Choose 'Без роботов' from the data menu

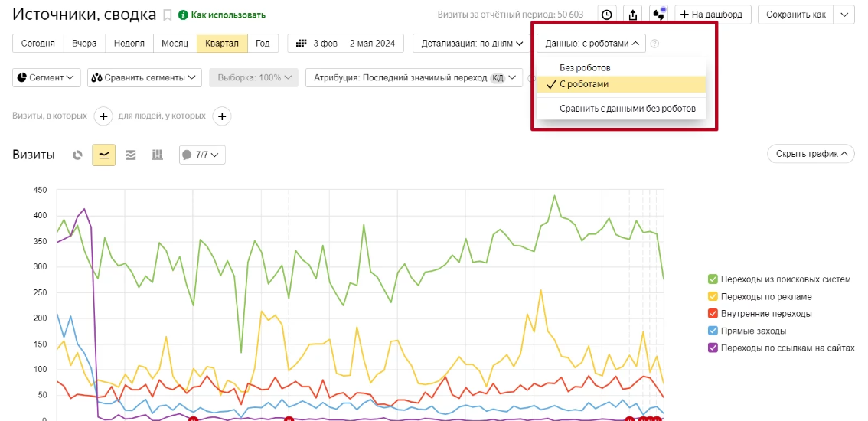[585, 68]
